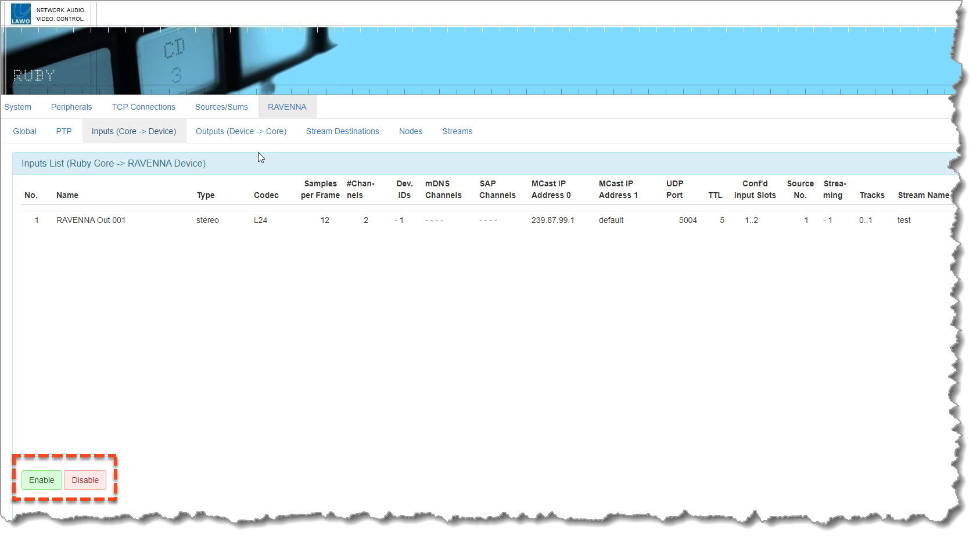Open Outputs (Device -> Core) sub-tab
Image resolution: width=980 pixels, height=541 pixels.
[x=241, y=131]
